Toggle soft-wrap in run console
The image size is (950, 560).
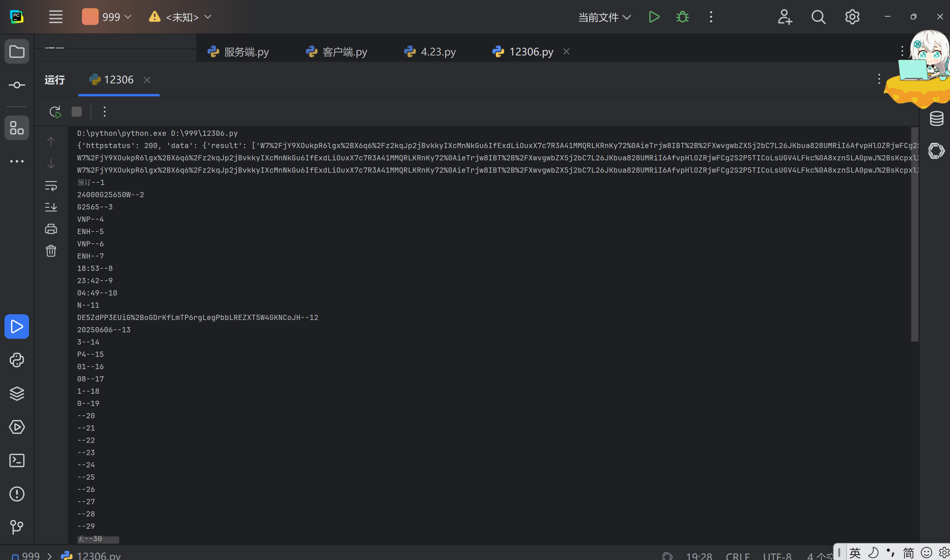[x=51, y=186]
